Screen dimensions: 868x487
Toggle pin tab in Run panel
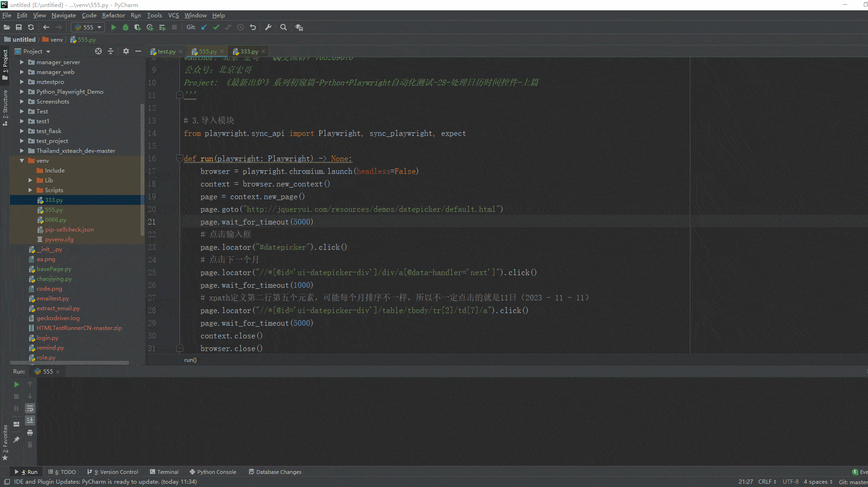(16, 439)
